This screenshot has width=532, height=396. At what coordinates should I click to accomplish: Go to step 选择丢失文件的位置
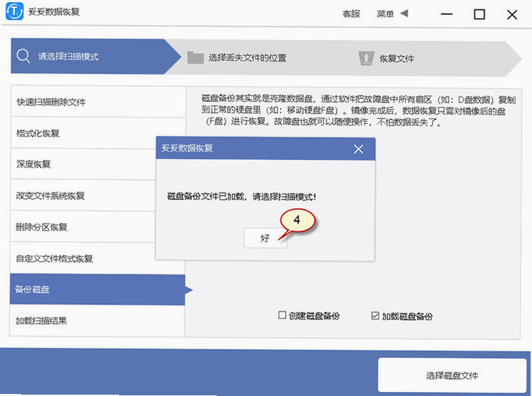click(247, 58)
